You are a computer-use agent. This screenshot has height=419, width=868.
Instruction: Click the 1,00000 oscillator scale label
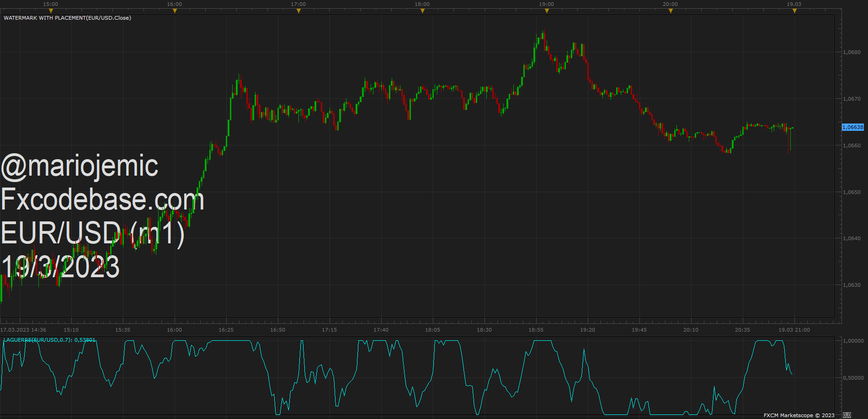(853, 341)
